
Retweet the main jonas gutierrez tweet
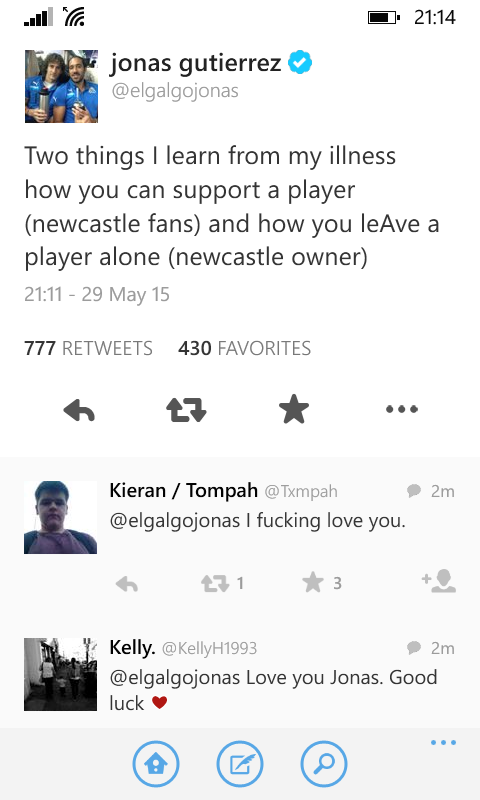click(x=186, y=410)
